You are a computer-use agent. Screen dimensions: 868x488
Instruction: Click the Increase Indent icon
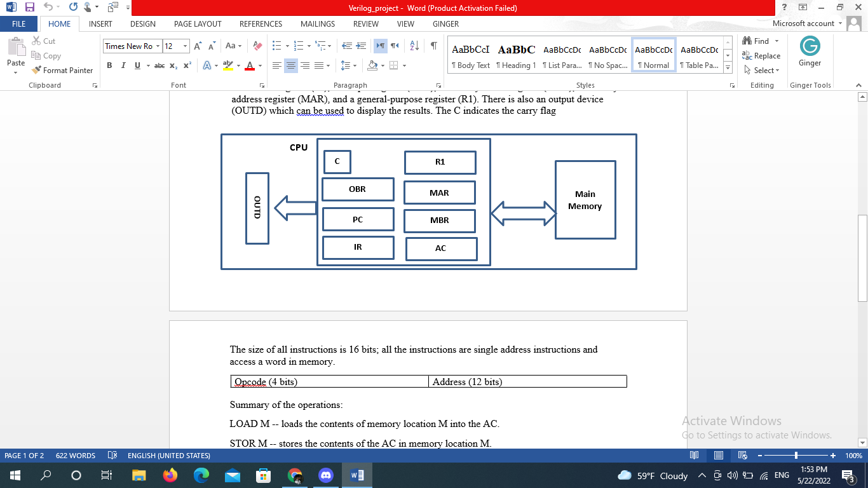point(361,45)
